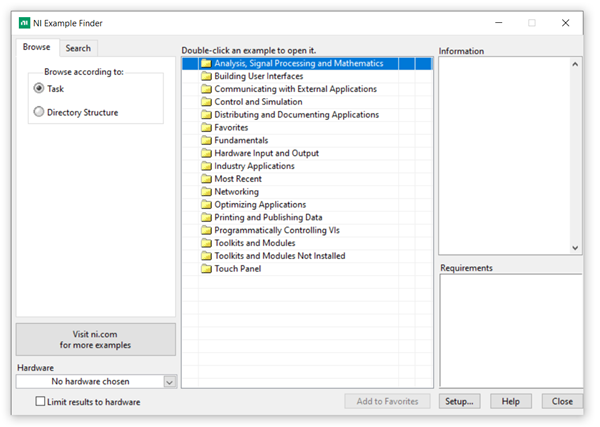Click the No hardware chosen combo box field

point(90,381)
